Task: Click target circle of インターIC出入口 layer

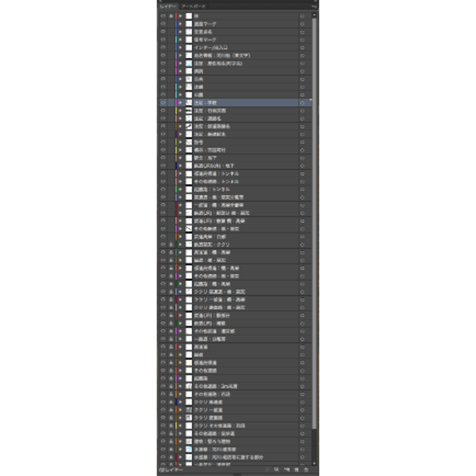Action: [x=302, y=48]
